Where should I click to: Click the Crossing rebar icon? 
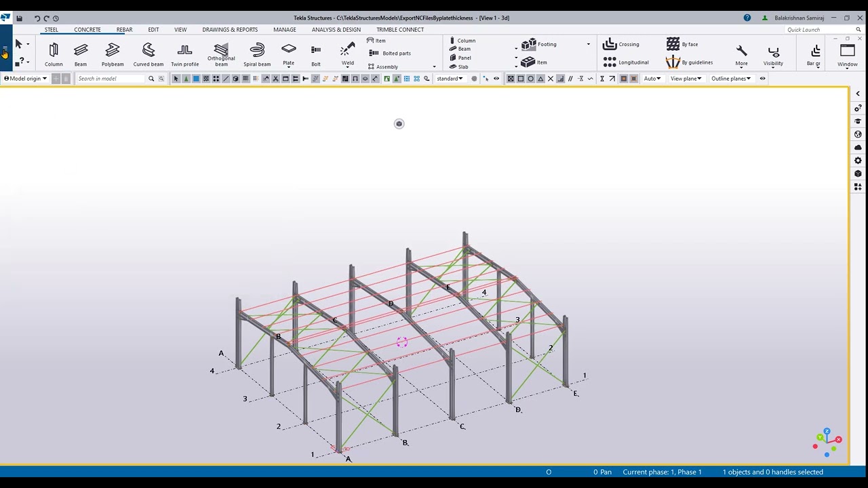tap(609, 44)
